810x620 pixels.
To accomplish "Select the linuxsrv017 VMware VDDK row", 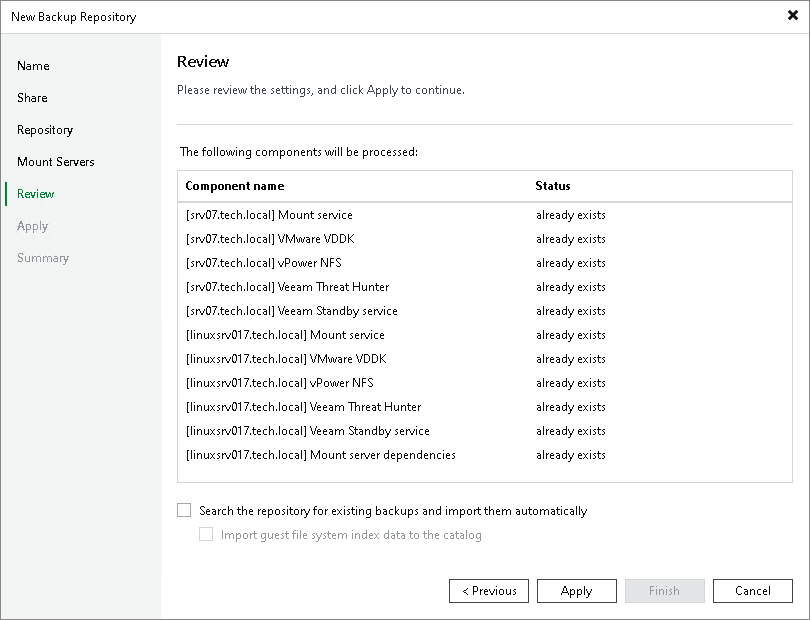I will coord(485,359).
